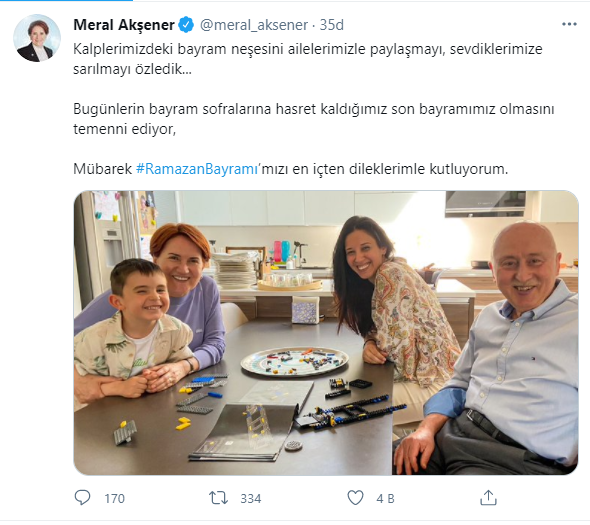Open the share tweet icon
The image size is (590, 525).
coord(488,497)
